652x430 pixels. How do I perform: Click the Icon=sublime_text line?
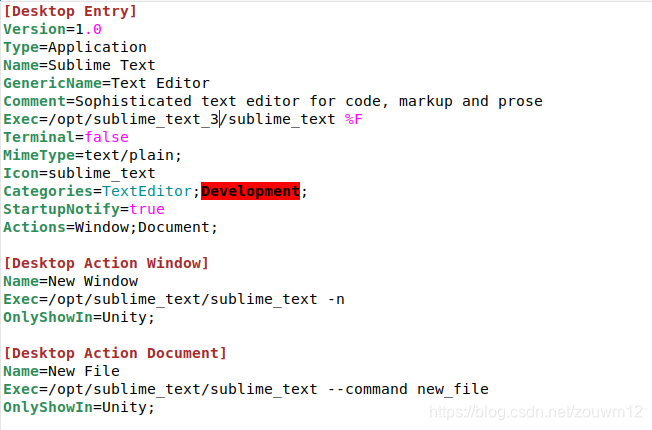pos(79,173)
